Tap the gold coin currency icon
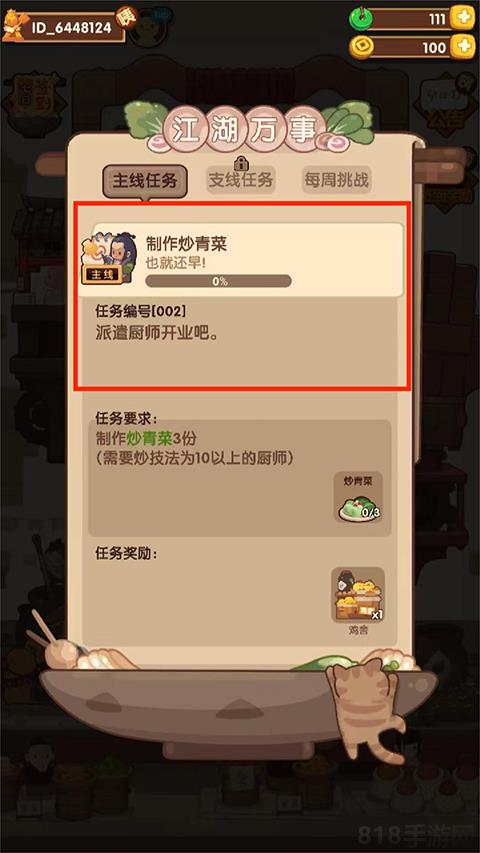480x853 pixels. click(360, 48)
